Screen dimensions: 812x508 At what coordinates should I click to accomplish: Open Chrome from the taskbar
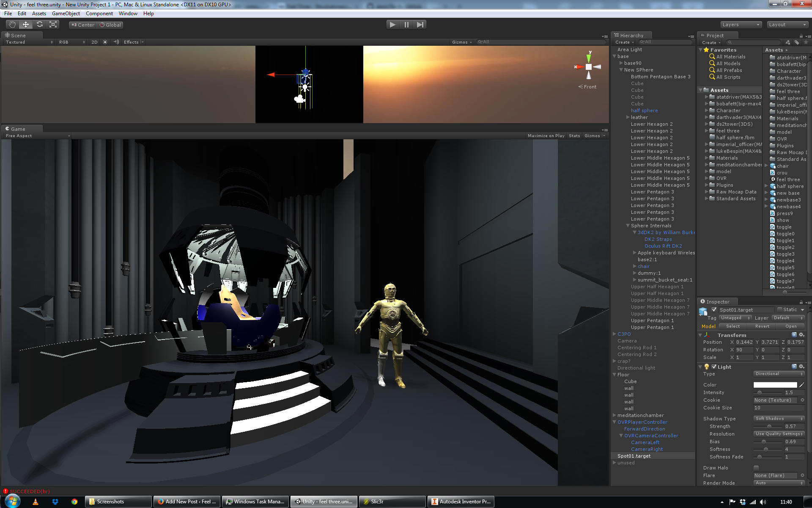[x=74, y=502]
